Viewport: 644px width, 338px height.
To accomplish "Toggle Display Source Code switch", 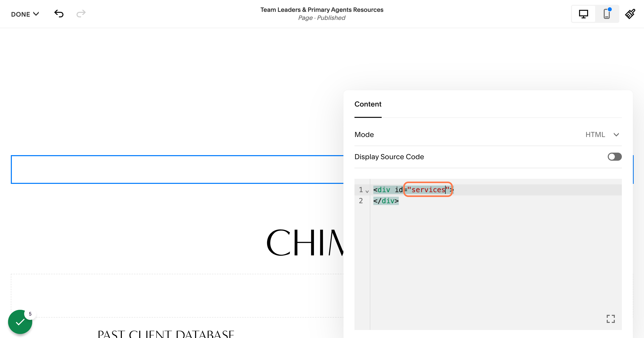I will [615, 157].
